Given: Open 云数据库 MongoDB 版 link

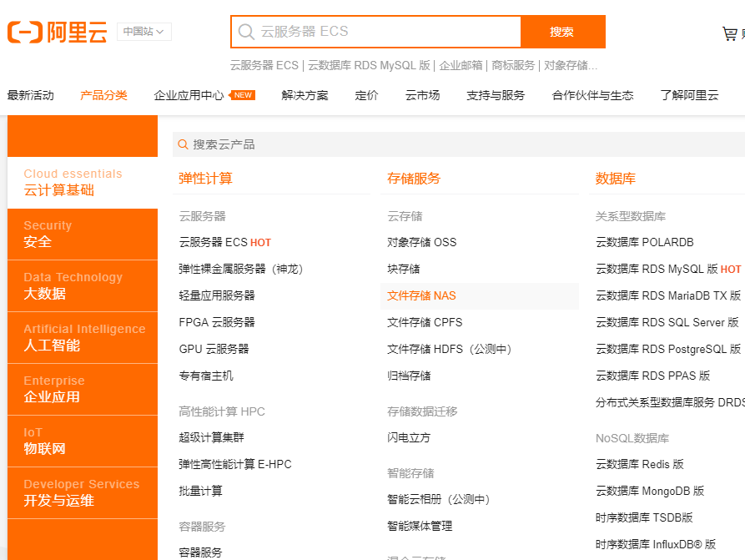Looking at the screenshot, I should pos(650,491).
